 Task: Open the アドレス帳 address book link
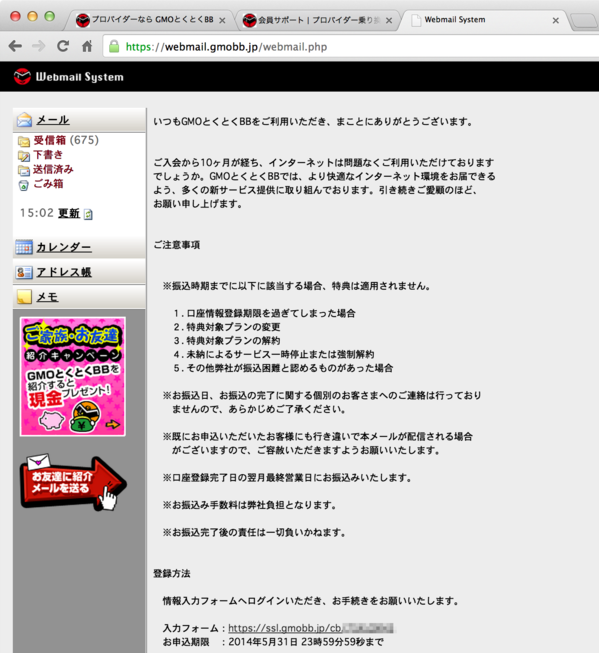[x=64, y=272]
